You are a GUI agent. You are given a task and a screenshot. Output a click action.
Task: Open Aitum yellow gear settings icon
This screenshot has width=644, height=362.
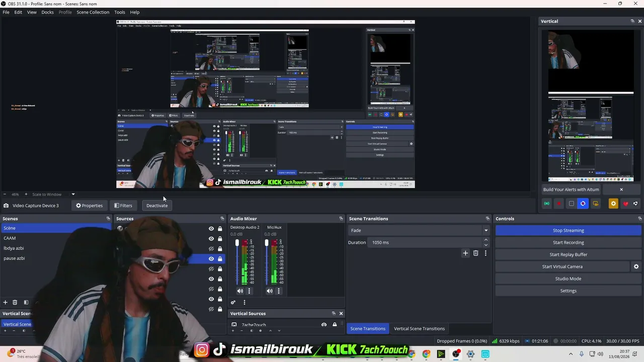(x=613, y=204)
